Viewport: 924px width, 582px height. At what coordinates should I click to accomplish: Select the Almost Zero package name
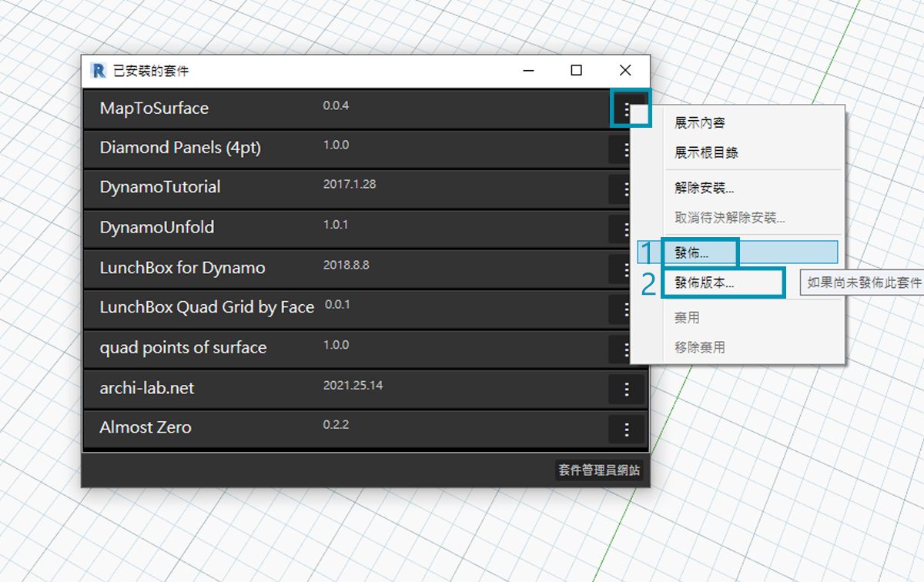pos(146,427)
